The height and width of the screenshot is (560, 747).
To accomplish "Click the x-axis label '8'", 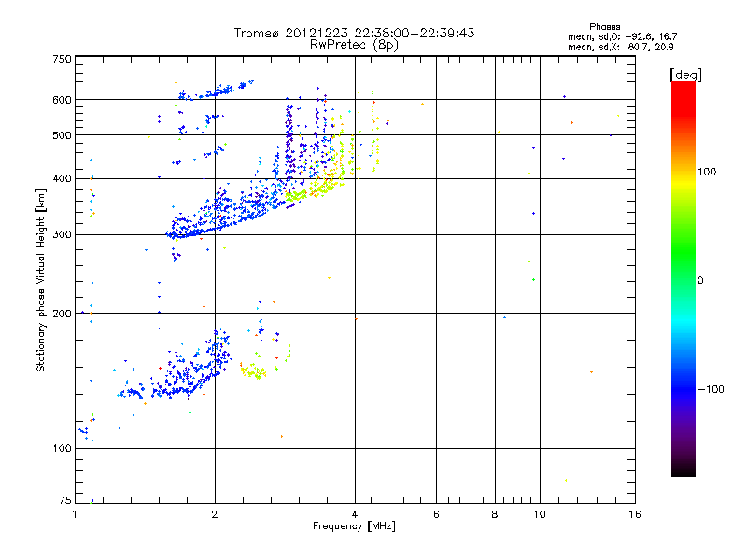I will click(495, 514).
